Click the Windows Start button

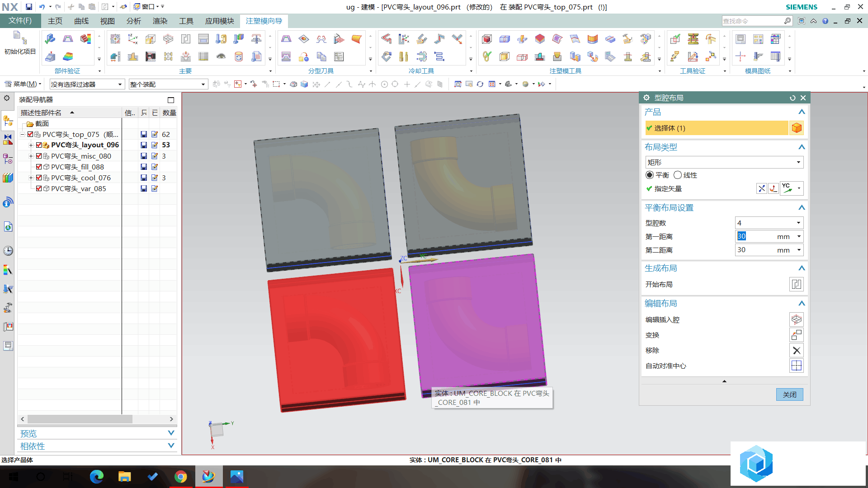(13, 477)
